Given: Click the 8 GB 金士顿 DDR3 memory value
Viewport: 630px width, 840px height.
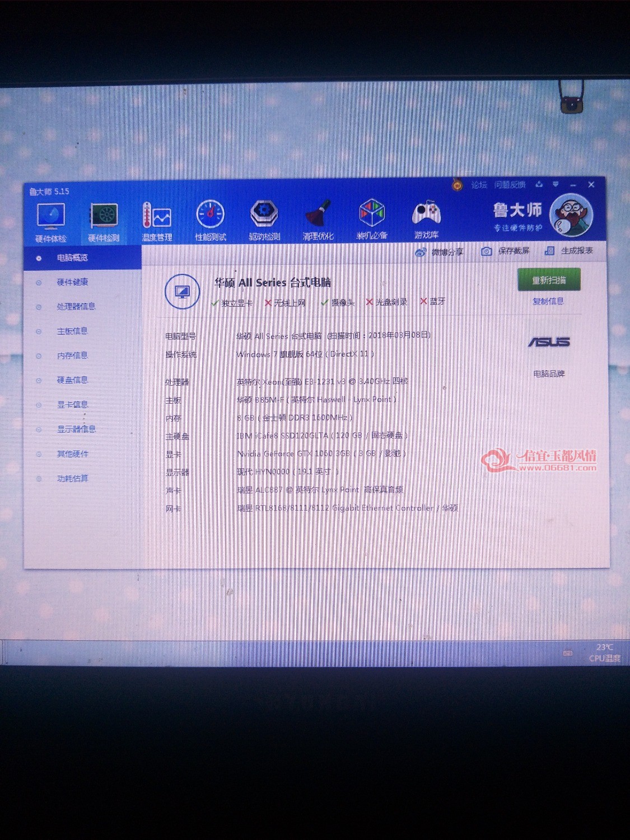Looking at the screenshot, I should coord(295,418).
